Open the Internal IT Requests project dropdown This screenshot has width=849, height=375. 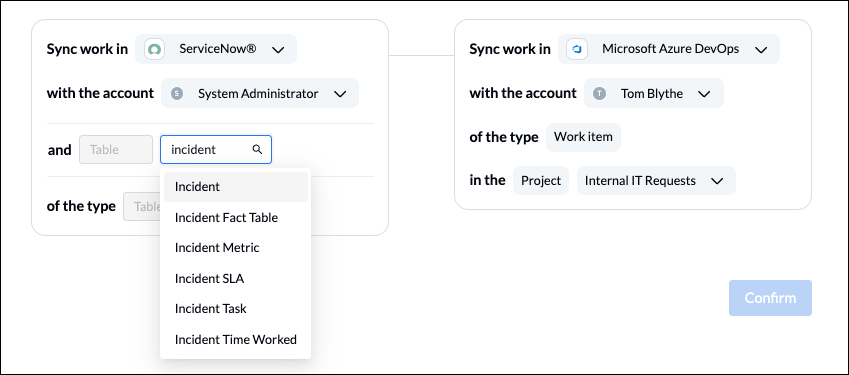pyautogui.click(x=656, y=180)
